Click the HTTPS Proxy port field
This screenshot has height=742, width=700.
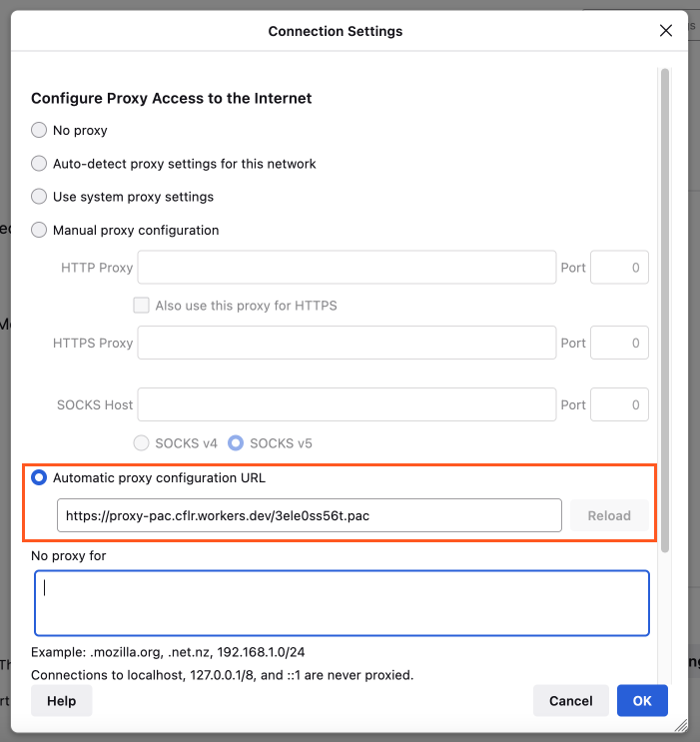619,343
